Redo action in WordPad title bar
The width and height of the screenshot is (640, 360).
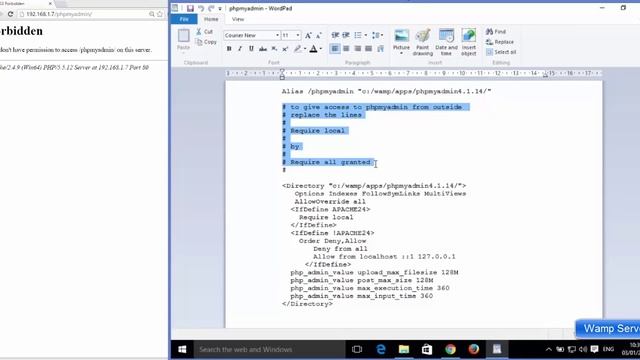pos(211,8)
